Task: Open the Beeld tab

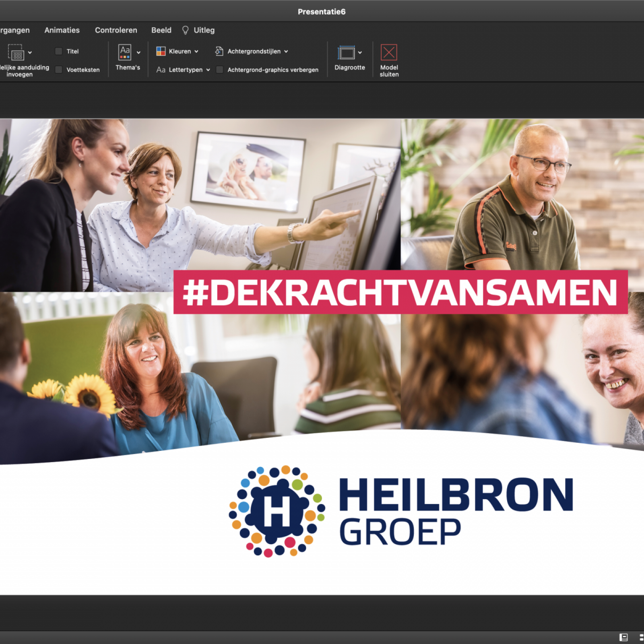Action: pyautogui.click(x=161, y=30)
